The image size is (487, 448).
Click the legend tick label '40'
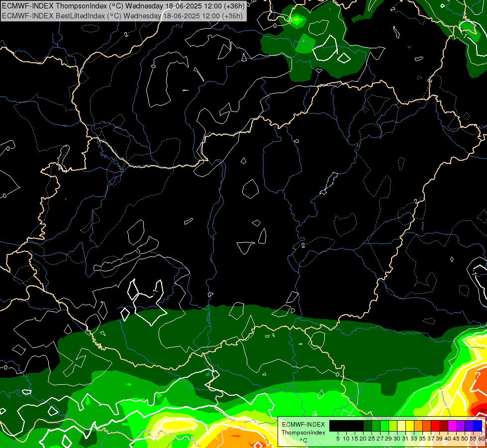[x=448, y=439]
